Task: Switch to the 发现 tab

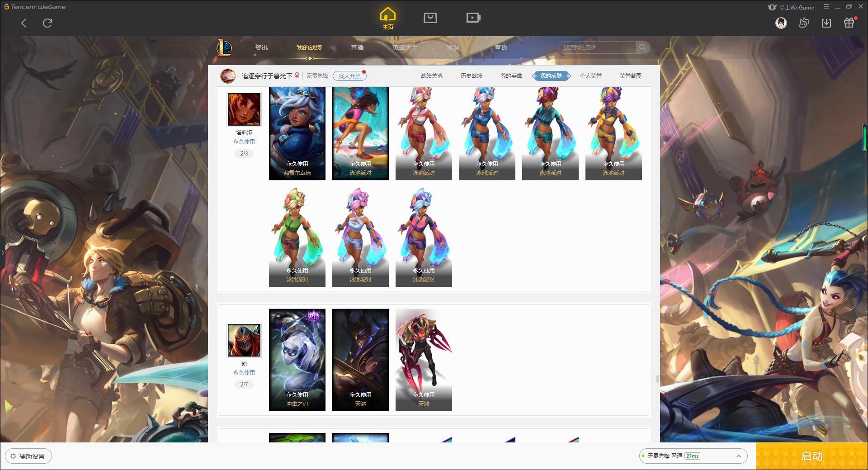Action: [x=453, y=47]
